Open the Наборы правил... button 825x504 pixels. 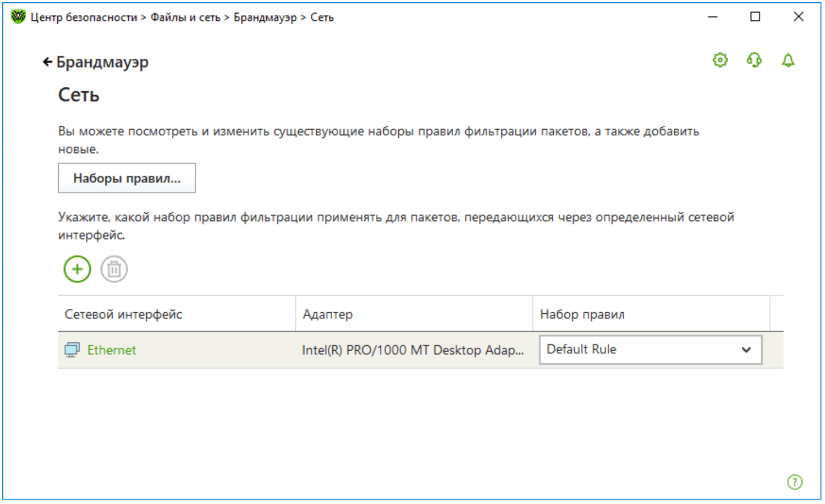click(127, 178)
